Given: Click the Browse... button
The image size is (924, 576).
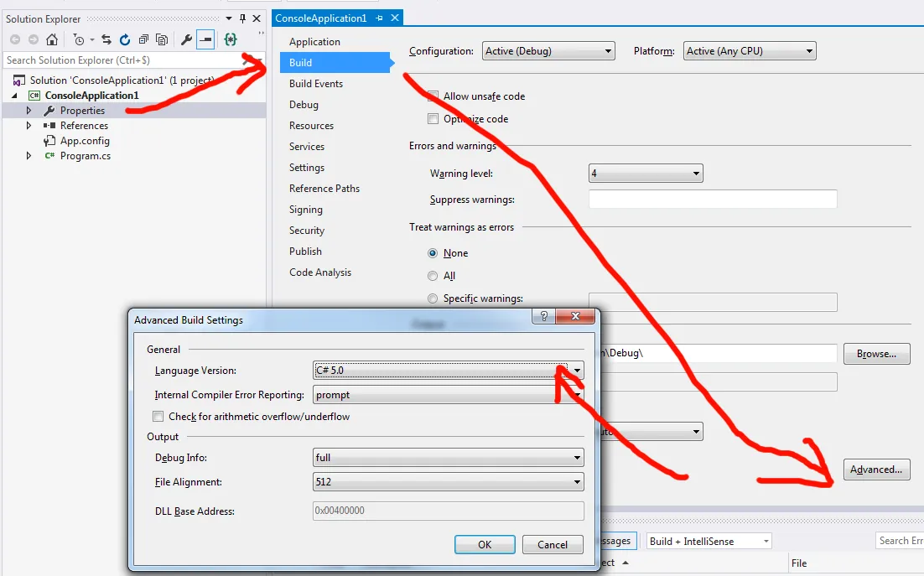Looking at the screenshot, I should click(876, 354).
